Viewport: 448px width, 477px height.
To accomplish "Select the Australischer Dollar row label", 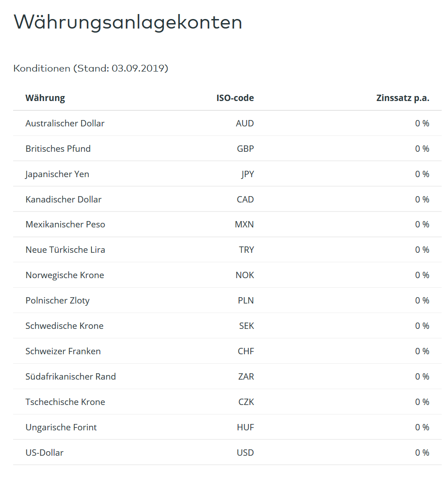I will click(x=65, y=123).
